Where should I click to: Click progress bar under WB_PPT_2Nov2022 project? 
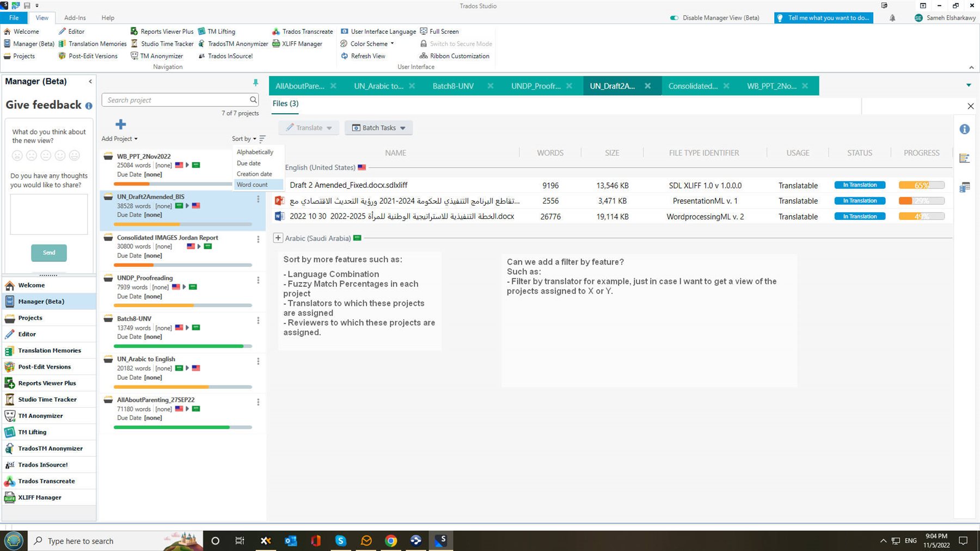tap(173, 184)
